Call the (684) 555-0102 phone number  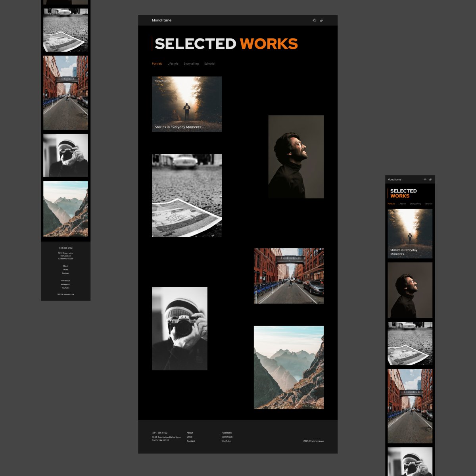[x=159, y=433]
